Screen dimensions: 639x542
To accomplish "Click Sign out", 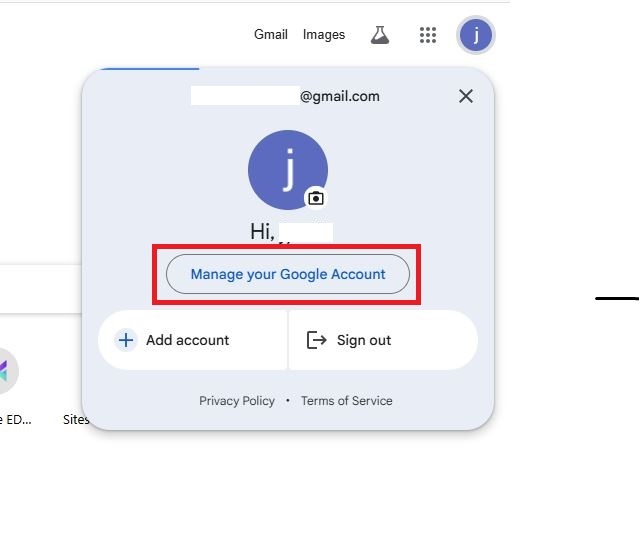I will point(383,340).
